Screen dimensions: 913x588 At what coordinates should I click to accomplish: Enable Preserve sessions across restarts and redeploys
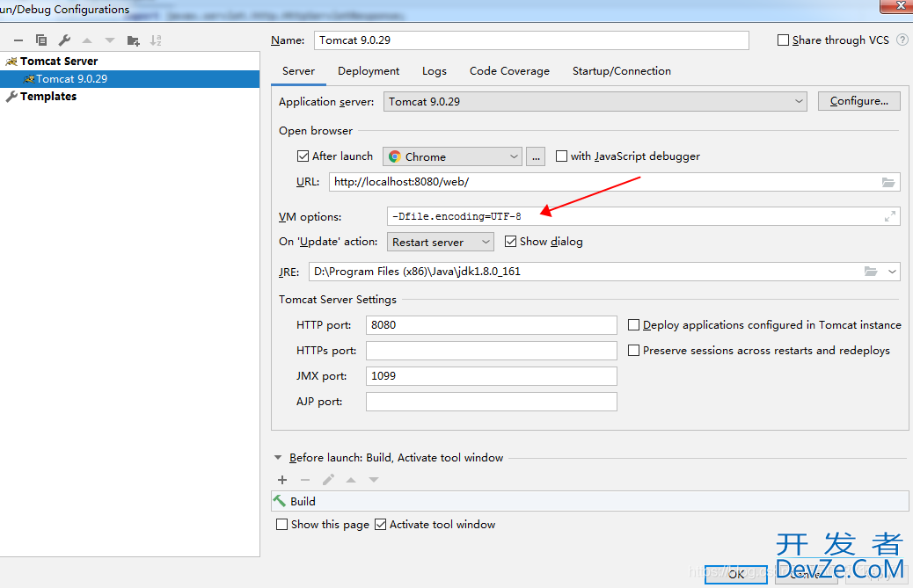click(633, 350)
